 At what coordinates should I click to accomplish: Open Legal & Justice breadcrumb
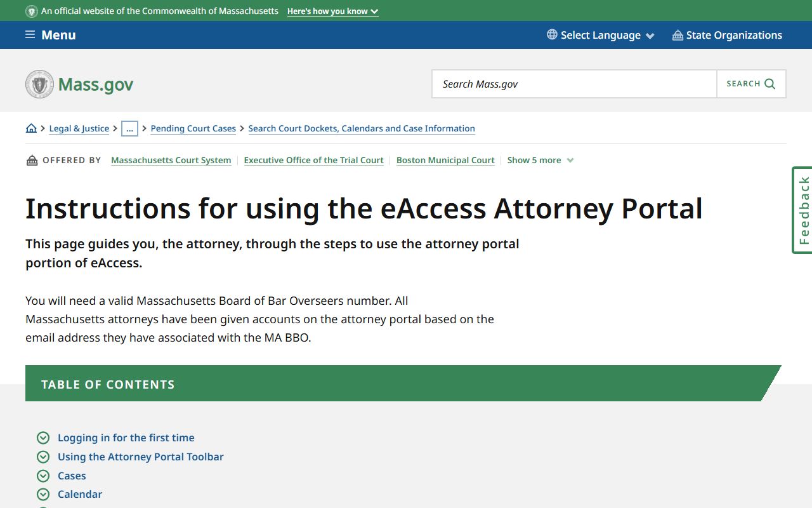point(79,128)
